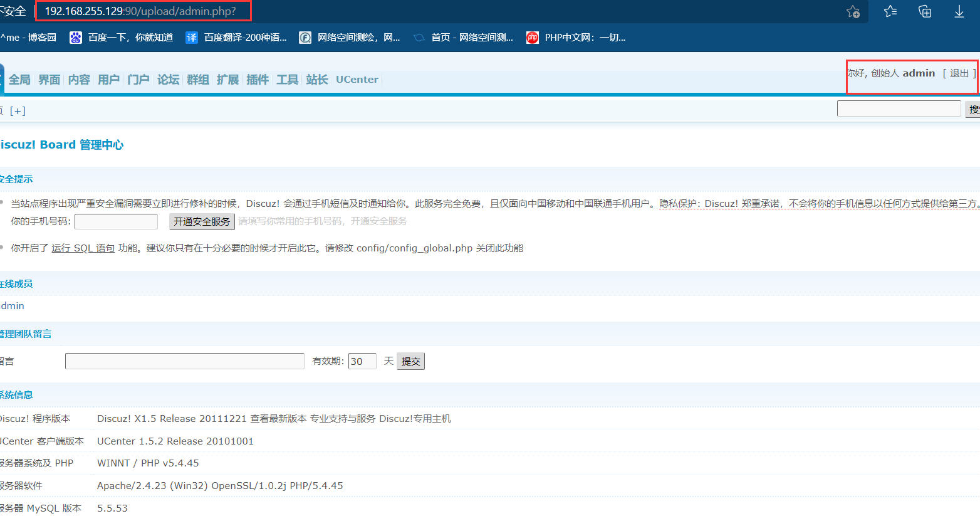Viewport: 980px width, 516px height.
Task: Click the browser address bar URL
Action: point(140,11)
